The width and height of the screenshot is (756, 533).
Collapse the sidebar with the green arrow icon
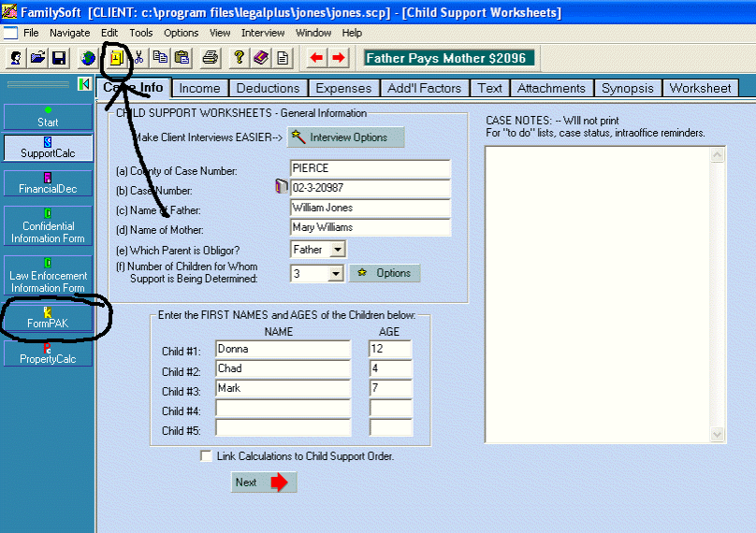(x=83, y=85)
